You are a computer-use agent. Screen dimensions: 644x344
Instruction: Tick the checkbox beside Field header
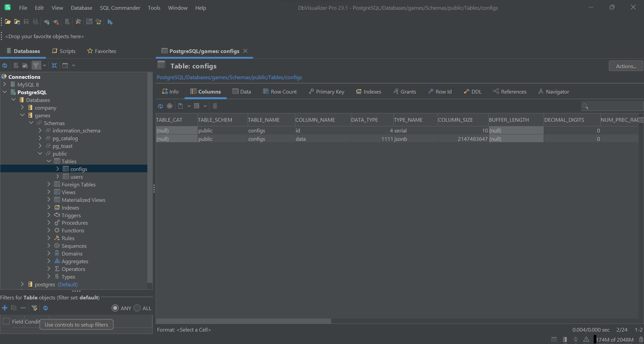tap(6, 321)
